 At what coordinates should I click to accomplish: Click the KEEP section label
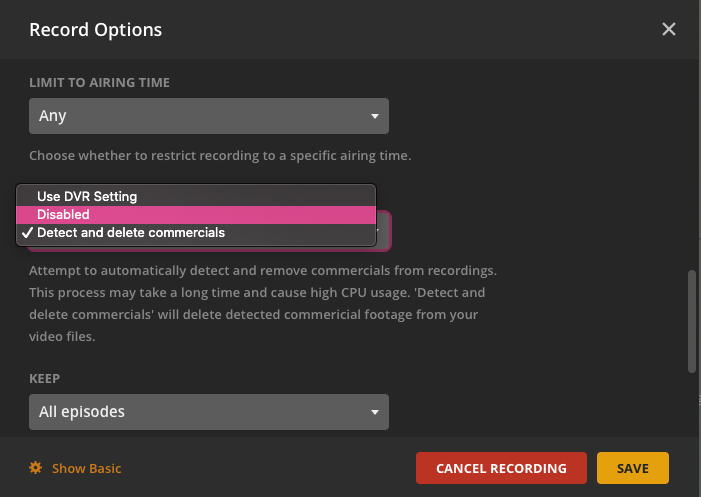point(45,379)
